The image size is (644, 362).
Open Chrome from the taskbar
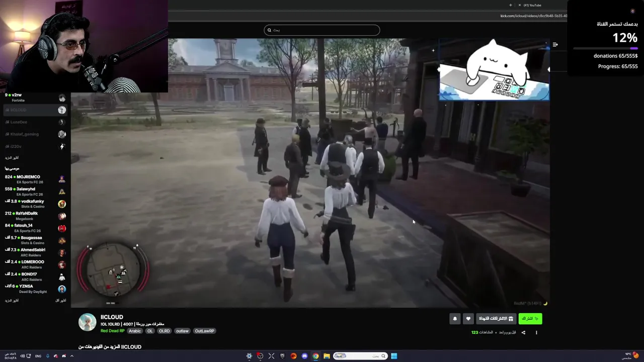[x=315, y=356]
